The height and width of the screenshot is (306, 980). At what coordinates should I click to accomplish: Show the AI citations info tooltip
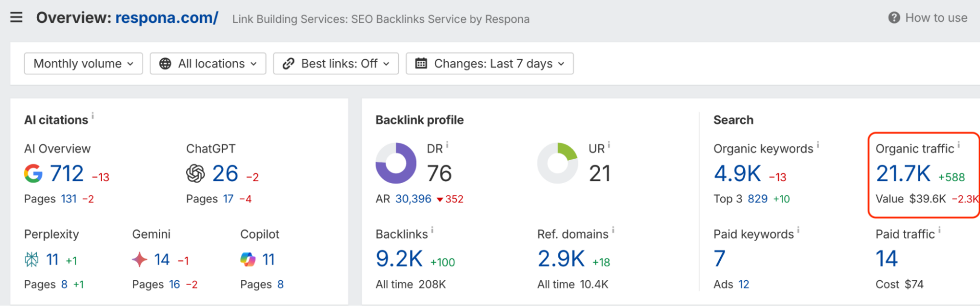pyautogui.click(x=92, y=116)
